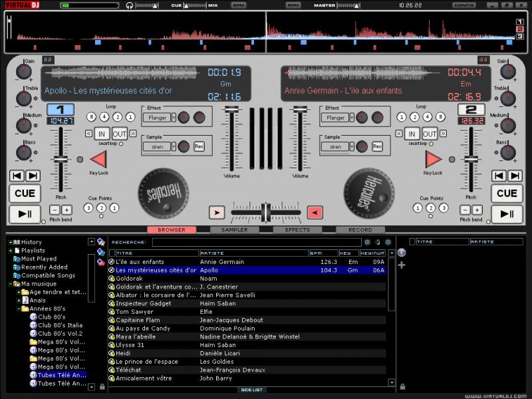Expand the Playlists tree node

[10, 251]
